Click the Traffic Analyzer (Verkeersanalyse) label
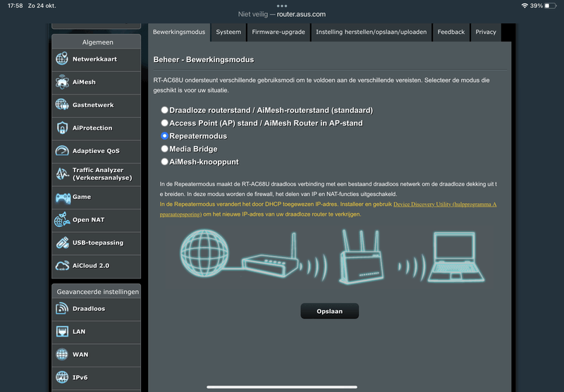The width and height of the screenshot is (564, 392). 102,174
